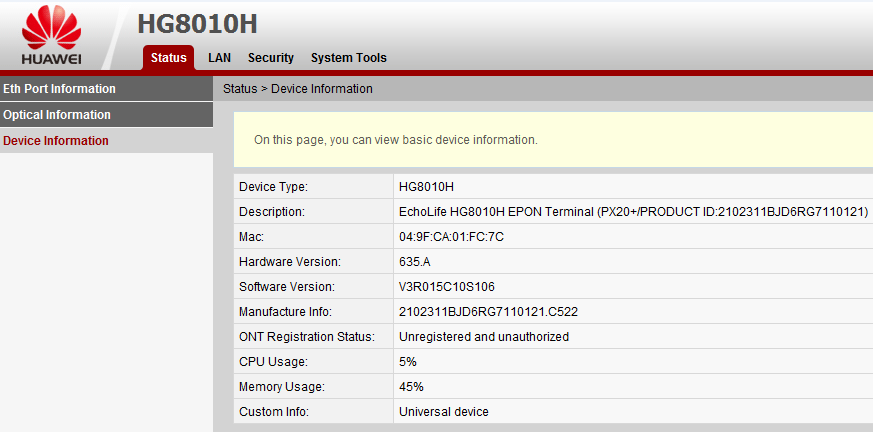Click the HG8010H page title
Image resolution: width=873 pixels, height=432 pixels.
tap(197, 23)
